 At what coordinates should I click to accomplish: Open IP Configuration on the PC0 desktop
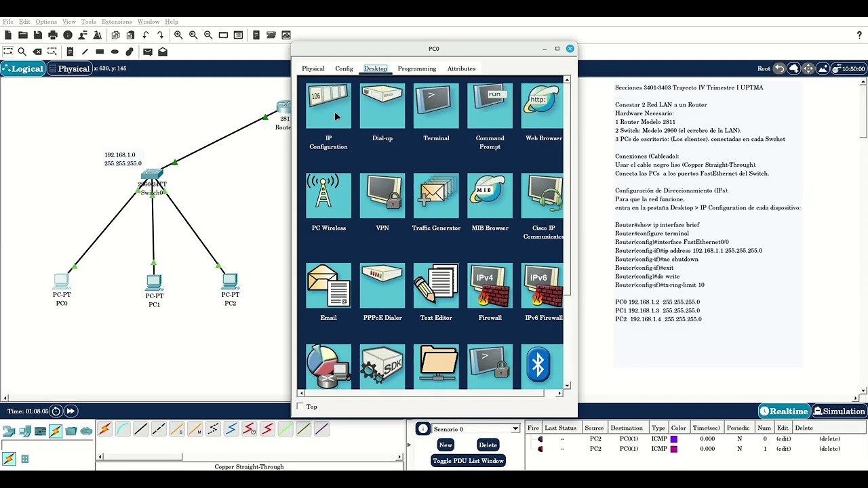[328, 106]
